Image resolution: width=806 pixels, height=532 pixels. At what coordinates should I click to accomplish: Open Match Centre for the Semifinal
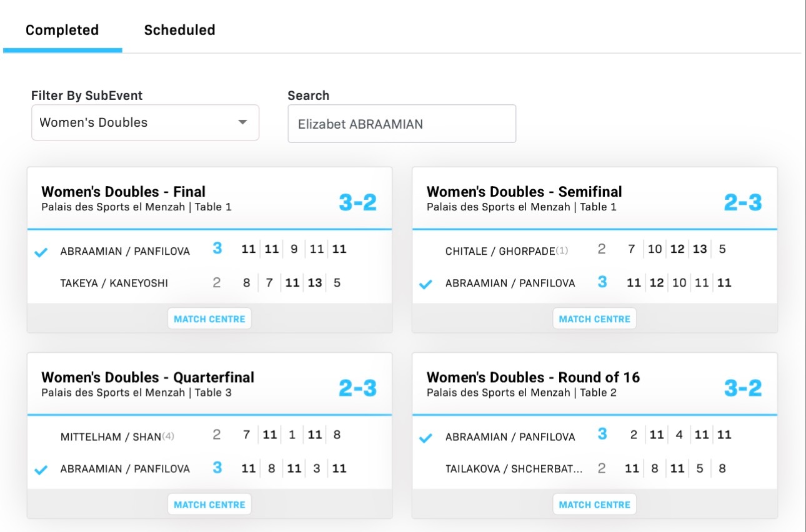[x=594, y=318]
